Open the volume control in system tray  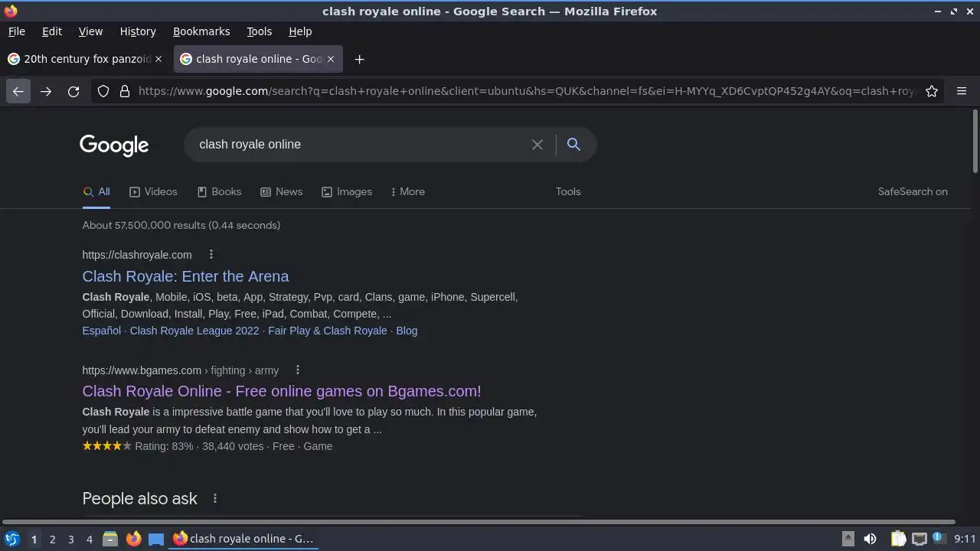point(870,539)
